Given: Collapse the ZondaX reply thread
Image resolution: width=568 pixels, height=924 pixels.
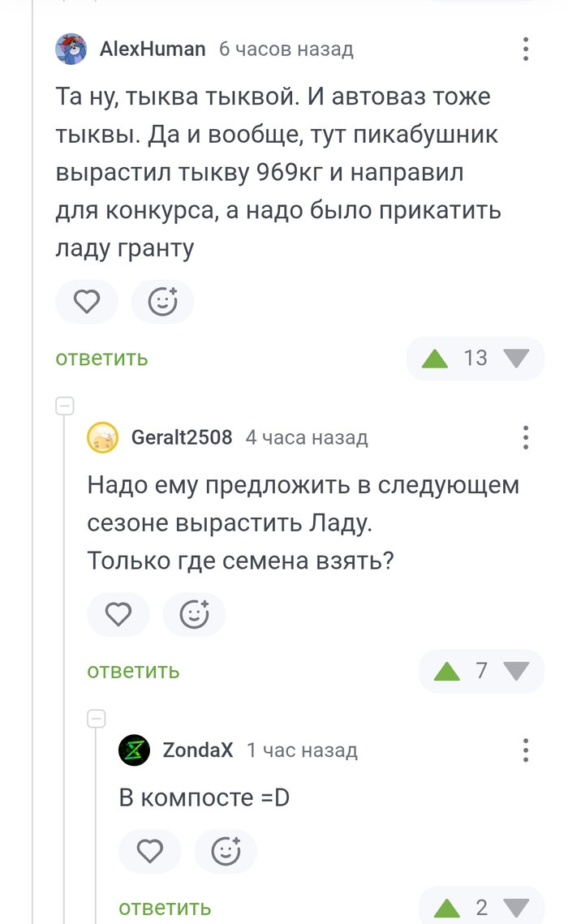Looking at the screenshot, I should click(x=97, y=718).
